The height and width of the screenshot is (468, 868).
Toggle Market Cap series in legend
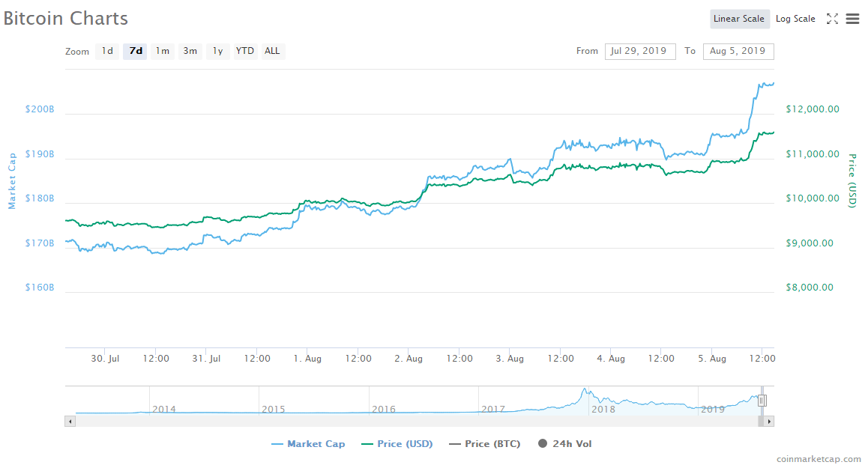[x=308, y=444]
